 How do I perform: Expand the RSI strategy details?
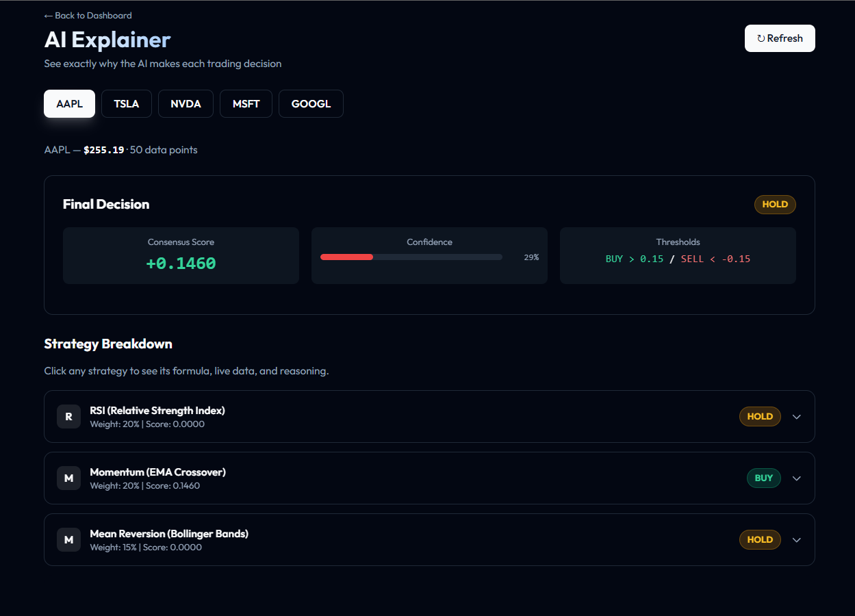tap(796, 416)
